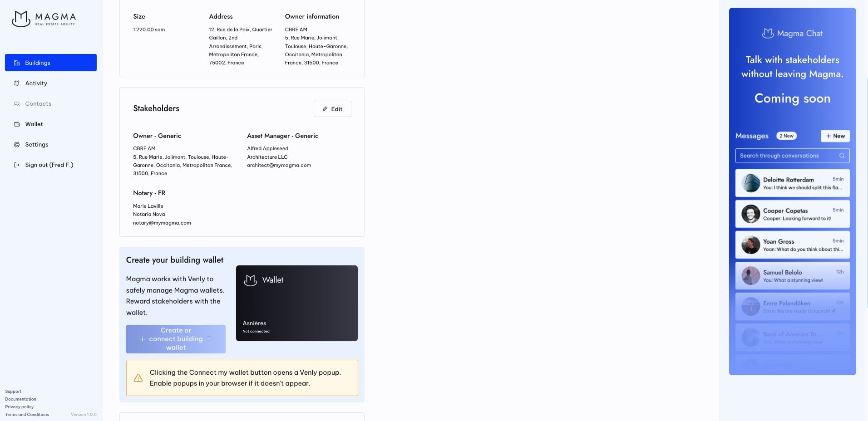Click the Settings gear icon
The height and width of the screenshot is (421, 868).
[x=17, y=145]
